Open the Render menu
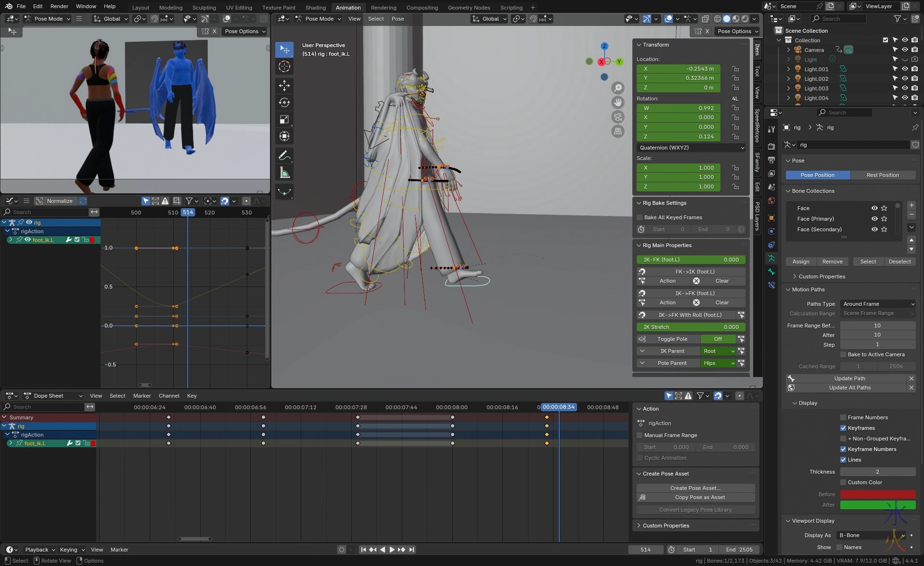 pos(59,6)
